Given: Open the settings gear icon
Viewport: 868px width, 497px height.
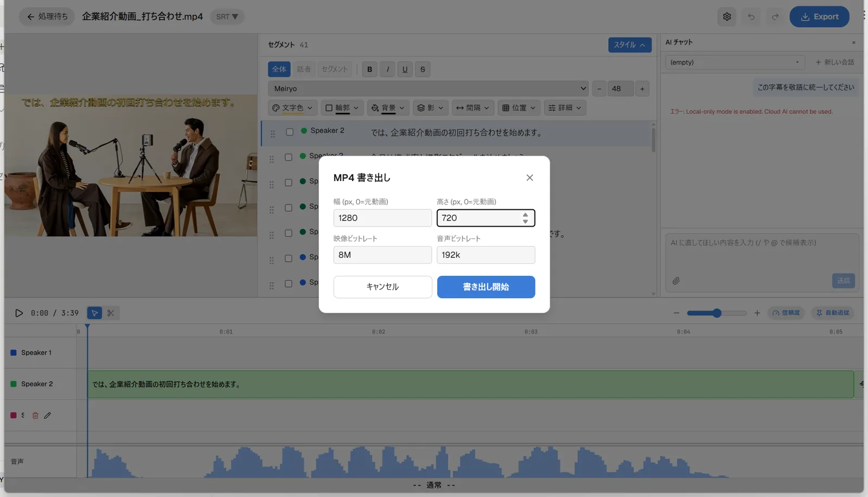Looking at the screenshot, I should tap(727, 17).
